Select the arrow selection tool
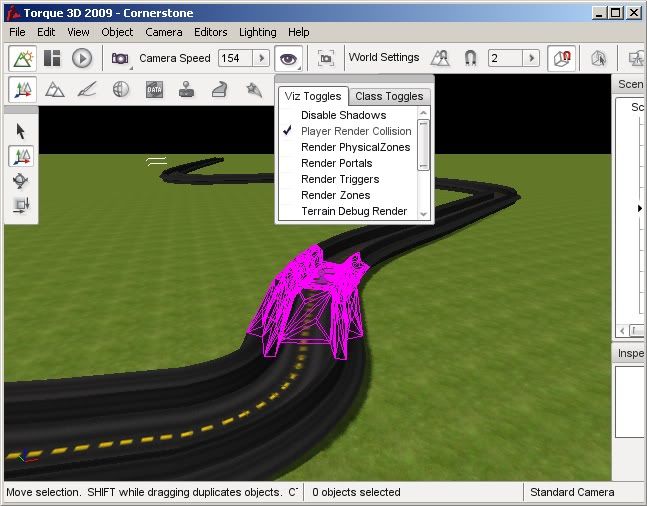 coord(21,132)
